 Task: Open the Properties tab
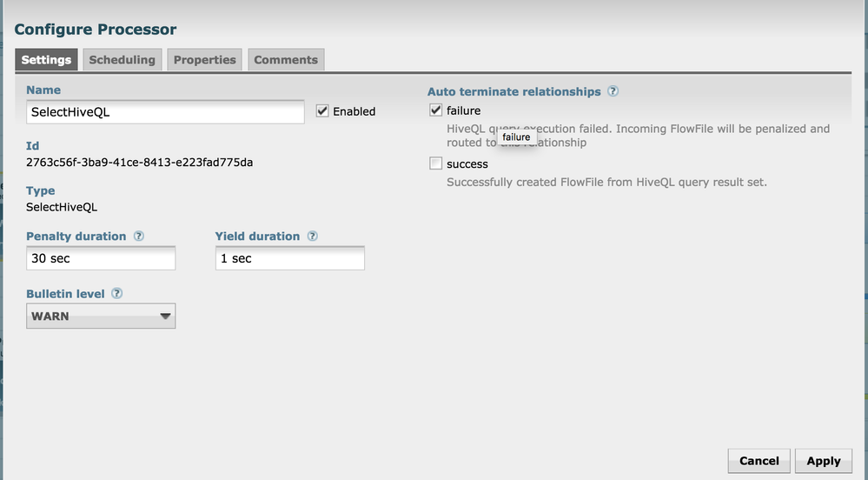[x=204, y=60]
